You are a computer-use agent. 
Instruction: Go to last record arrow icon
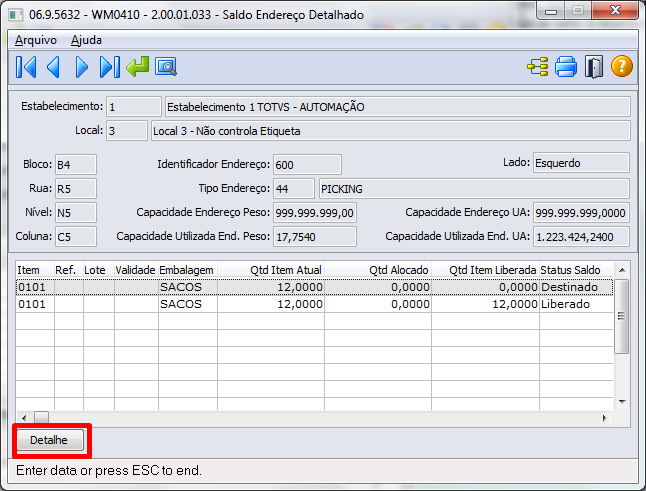(x=110, y=67)
